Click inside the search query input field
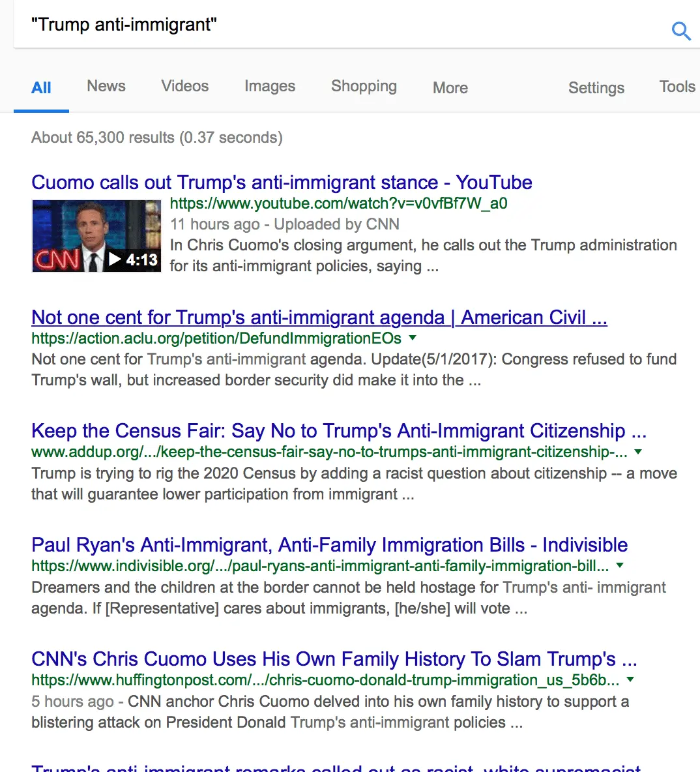This screenshot has width=700, height=772. (326, 25)
